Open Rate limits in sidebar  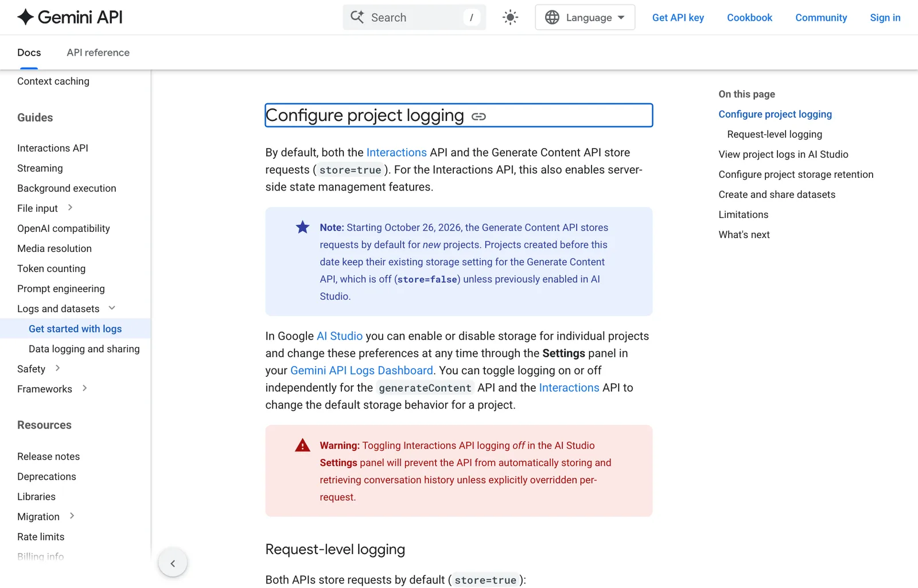(41, 537)
